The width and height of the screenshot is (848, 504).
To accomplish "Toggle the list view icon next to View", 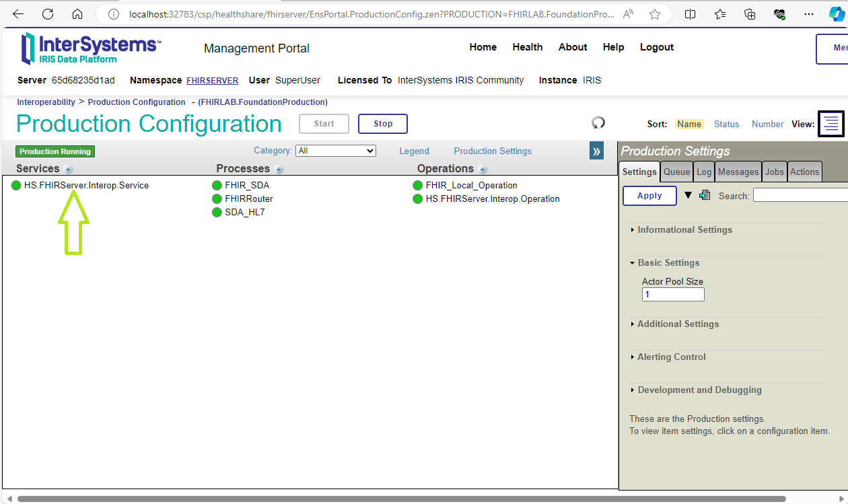I will tap(831, 124).
